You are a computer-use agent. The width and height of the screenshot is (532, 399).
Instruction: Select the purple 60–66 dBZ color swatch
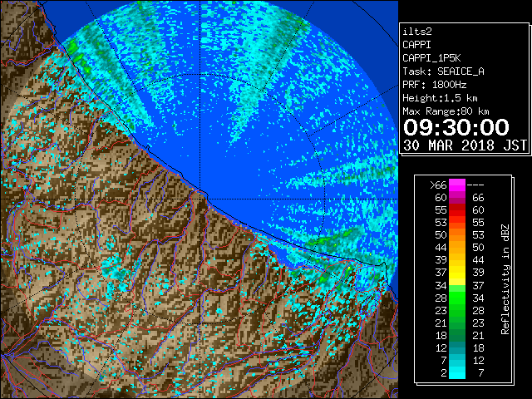[457, 198]
